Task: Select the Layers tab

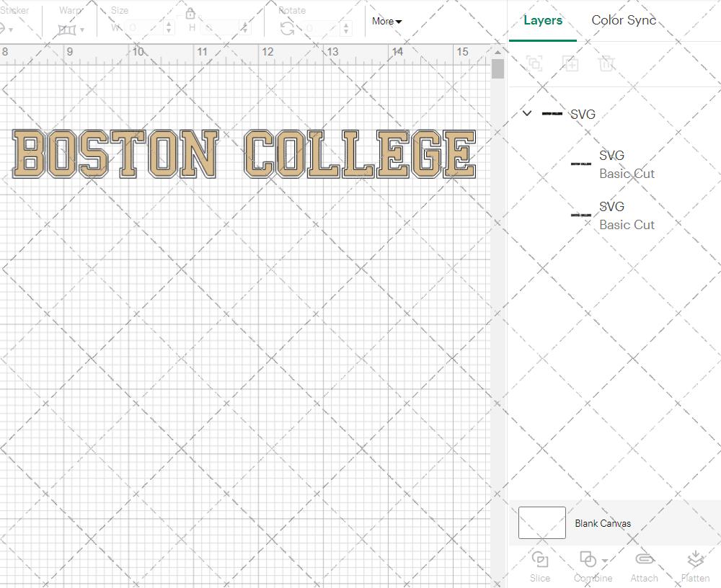Action: (x=543, y=20)
